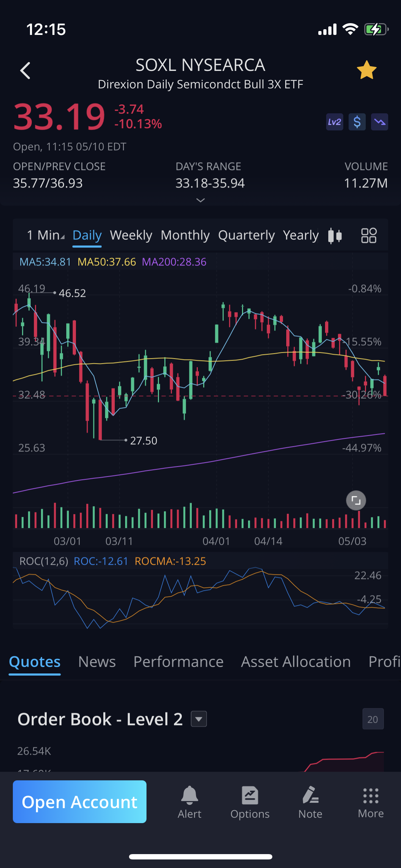Screen dimensions: 401x868
Task: Open the 1 Min interval dropdown
Action: click(46, 235)
